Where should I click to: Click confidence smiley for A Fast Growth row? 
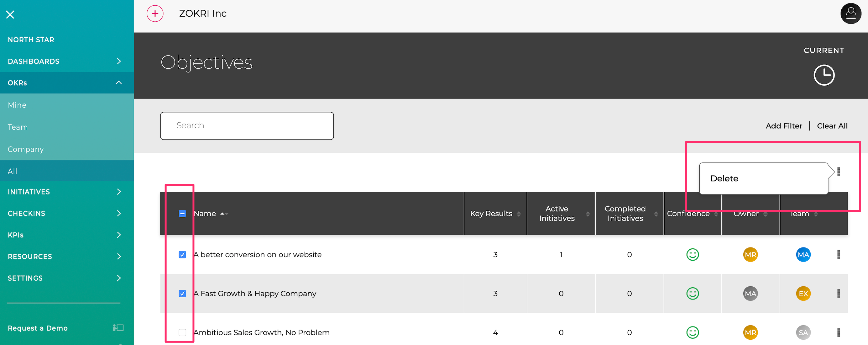click(693, 293)
